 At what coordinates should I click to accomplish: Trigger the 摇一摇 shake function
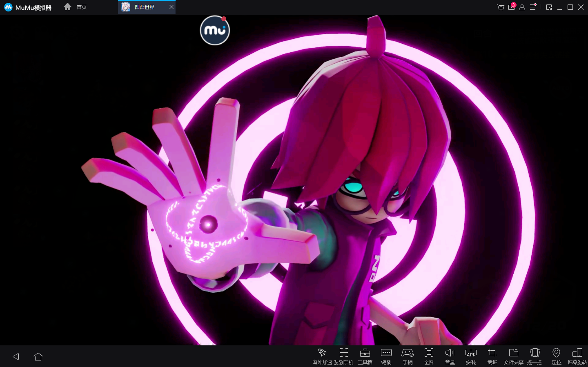535,353
